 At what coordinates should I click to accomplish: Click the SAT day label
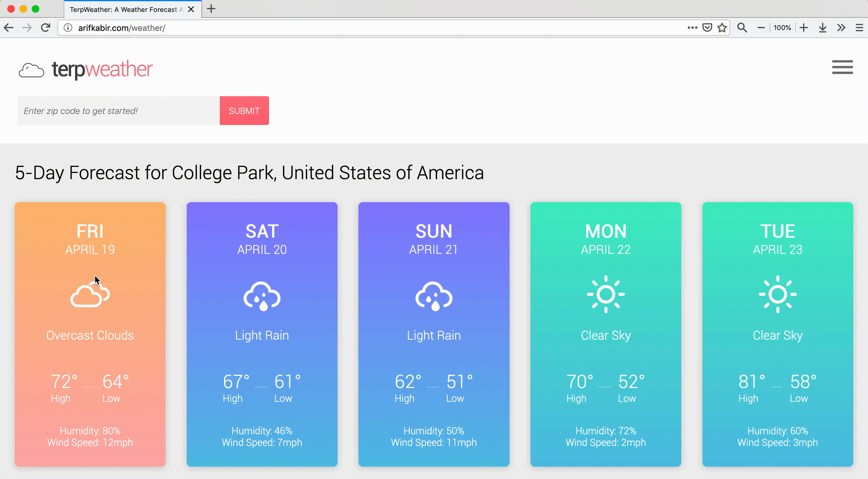(x=262, y=231)
